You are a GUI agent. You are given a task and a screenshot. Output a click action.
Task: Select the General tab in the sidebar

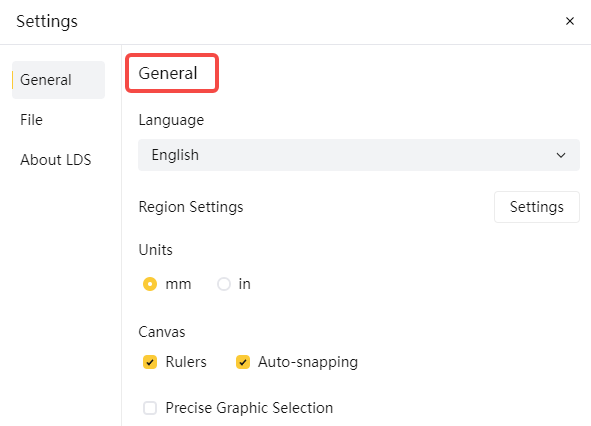click(58, 80)
